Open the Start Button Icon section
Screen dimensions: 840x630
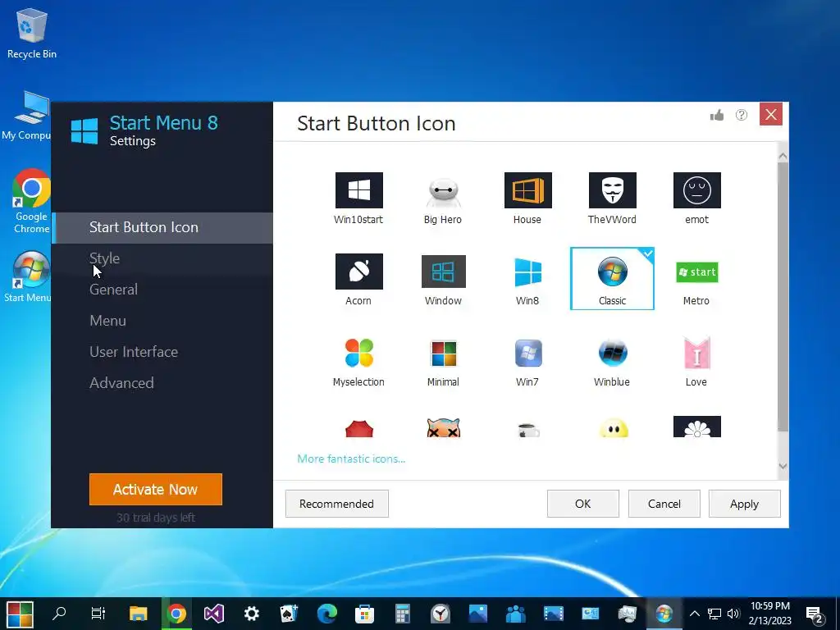point(162,228)
